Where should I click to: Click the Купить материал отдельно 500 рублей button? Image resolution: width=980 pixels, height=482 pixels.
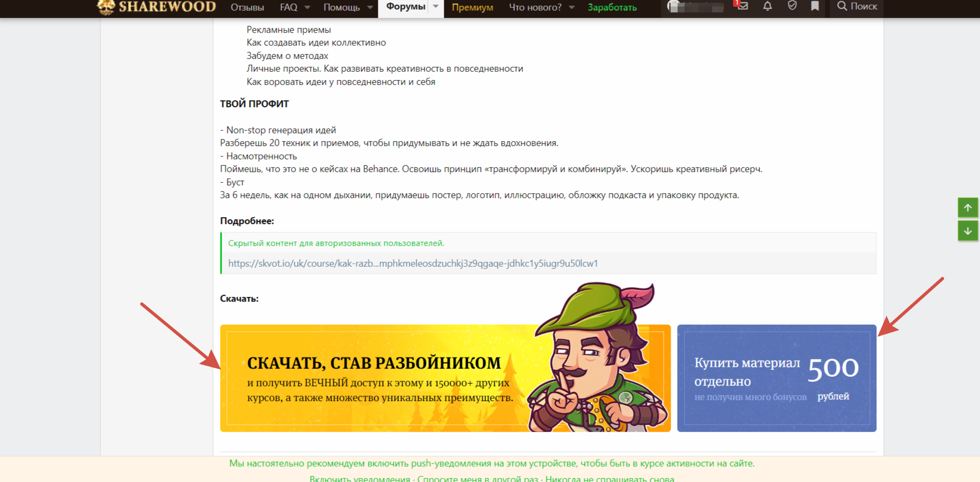[776, 378]
